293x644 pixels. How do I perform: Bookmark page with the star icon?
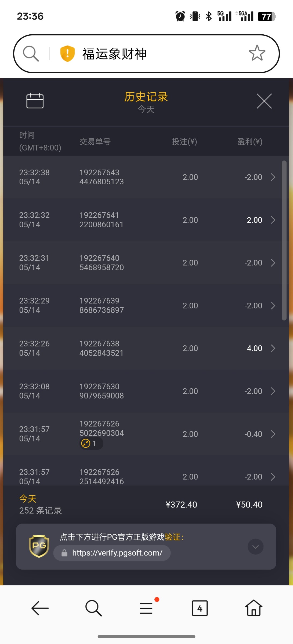pyautogui.click(x=257, y=53)
